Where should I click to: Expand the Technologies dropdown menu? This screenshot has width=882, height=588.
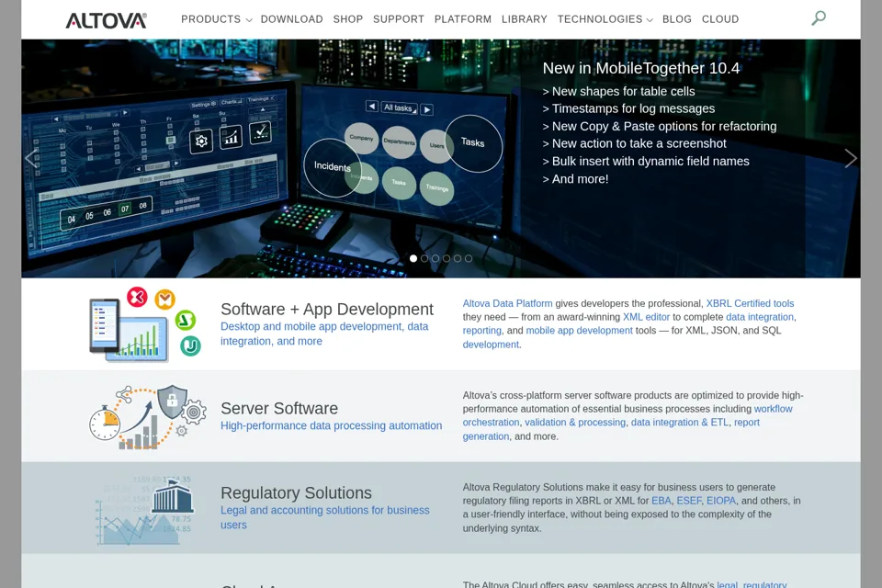tap(605, 19)
